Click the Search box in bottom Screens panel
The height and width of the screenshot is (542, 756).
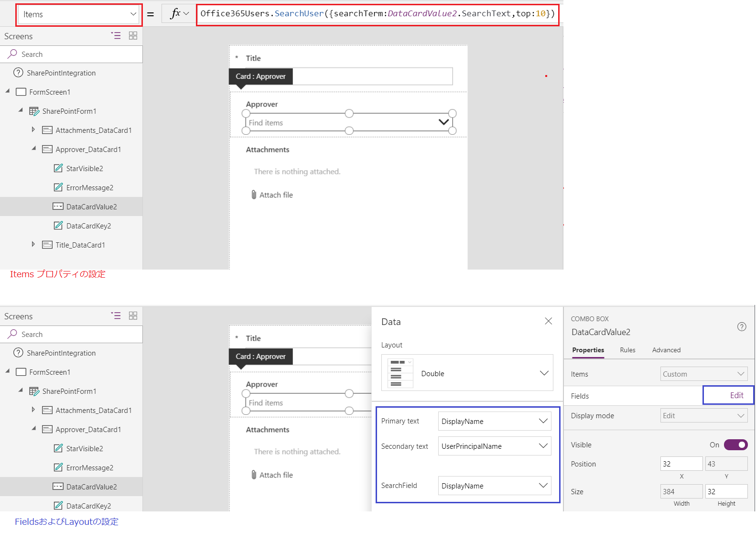click(x=71, y=335)
